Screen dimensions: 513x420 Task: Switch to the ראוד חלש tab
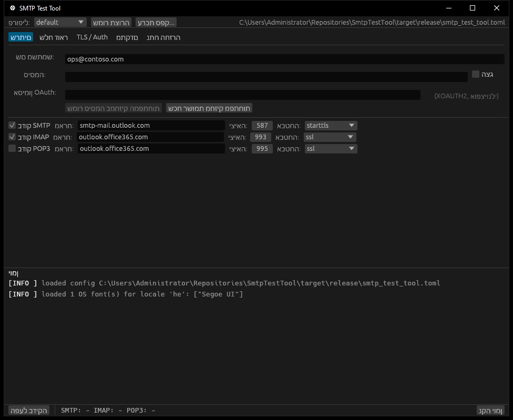(54, 37)
